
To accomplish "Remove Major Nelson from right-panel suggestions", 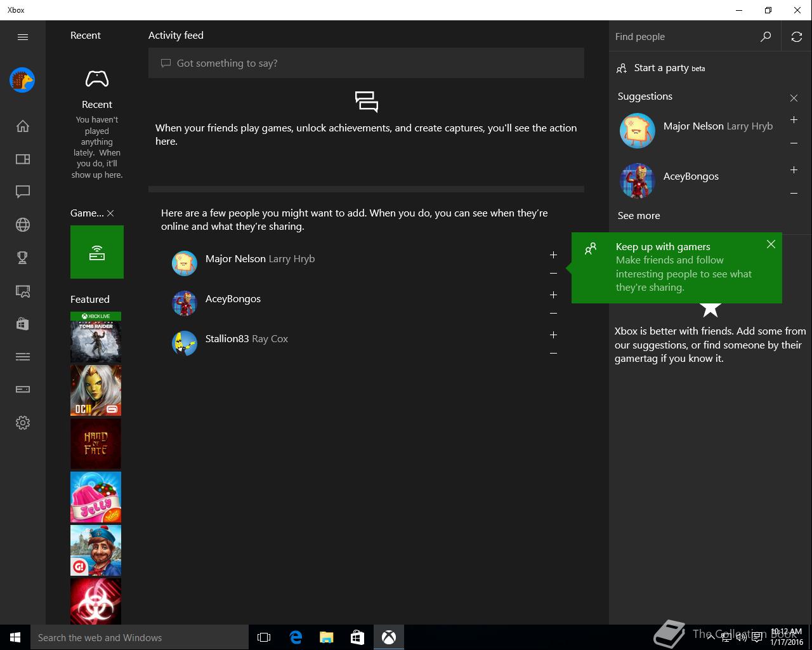I will [x=794, y=143].
